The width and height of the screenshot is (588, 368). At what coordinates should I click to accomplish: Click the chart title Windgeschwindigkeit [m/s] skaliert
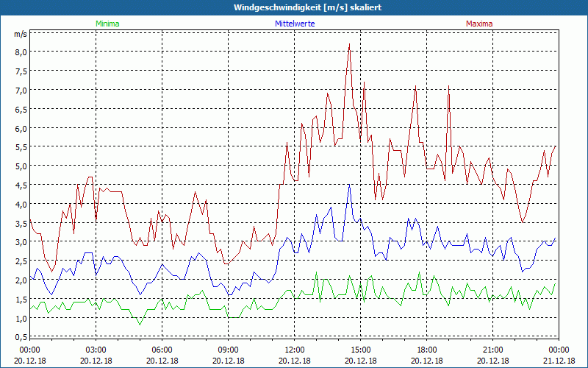pos(307,7)
